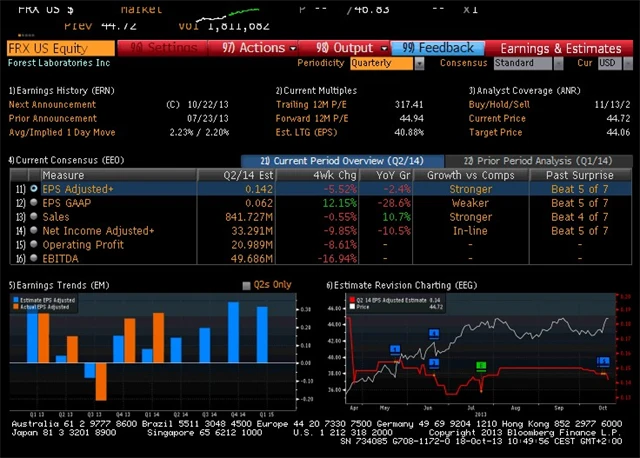
Task: Click the red Q2 14 EPS estimate legend icon
Action: click(x=349, y=299)
